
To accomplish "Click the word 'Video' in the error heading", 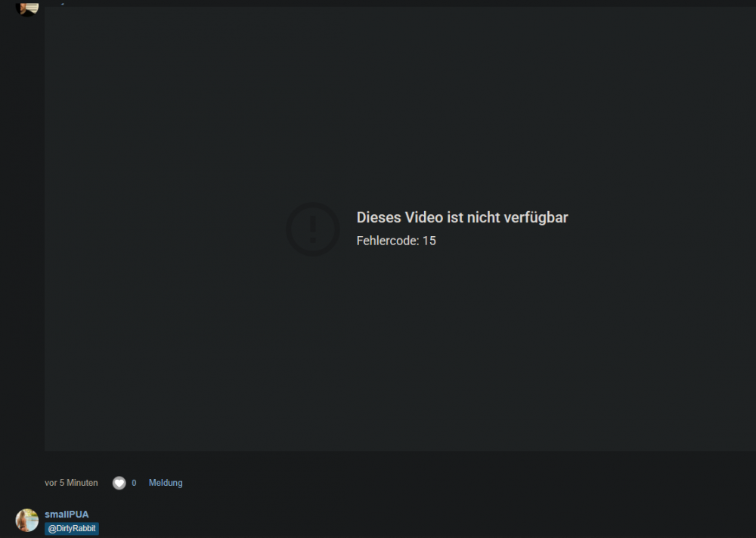I will pyautogui.click(x=424, y=218).
